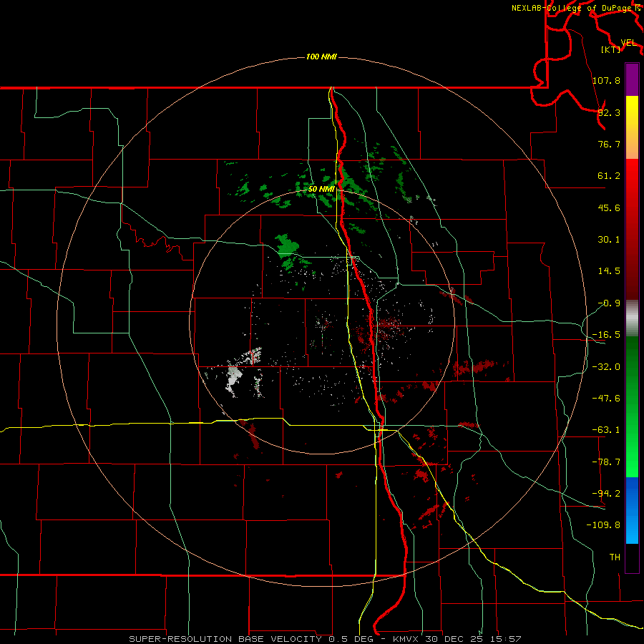Pick the blue segment of the colorbar
Image resolution: width=644 pixels, height=644 pixels.
pyautogui.click(x=632, y=510)
